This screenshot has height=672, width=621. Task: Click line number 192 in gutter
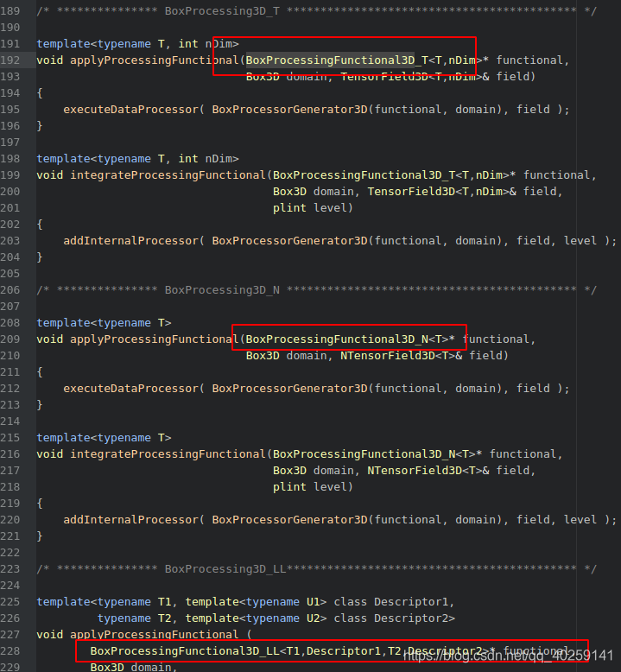pos(10,60)
